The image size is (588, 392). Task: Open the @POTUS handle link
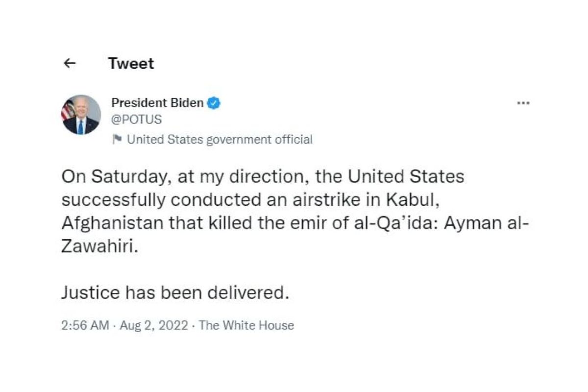(136, 120)
